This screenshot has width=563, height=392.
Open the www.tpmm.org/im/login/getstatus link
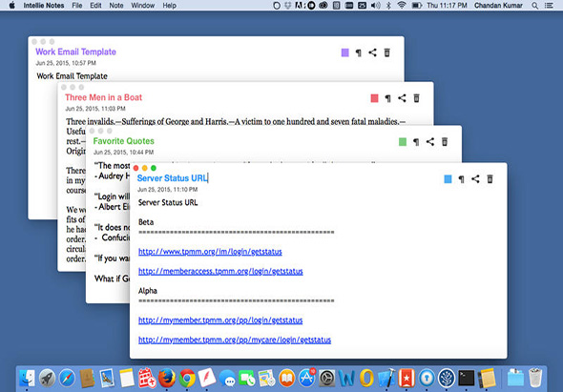pyautogui.click(x=210, y=252)
